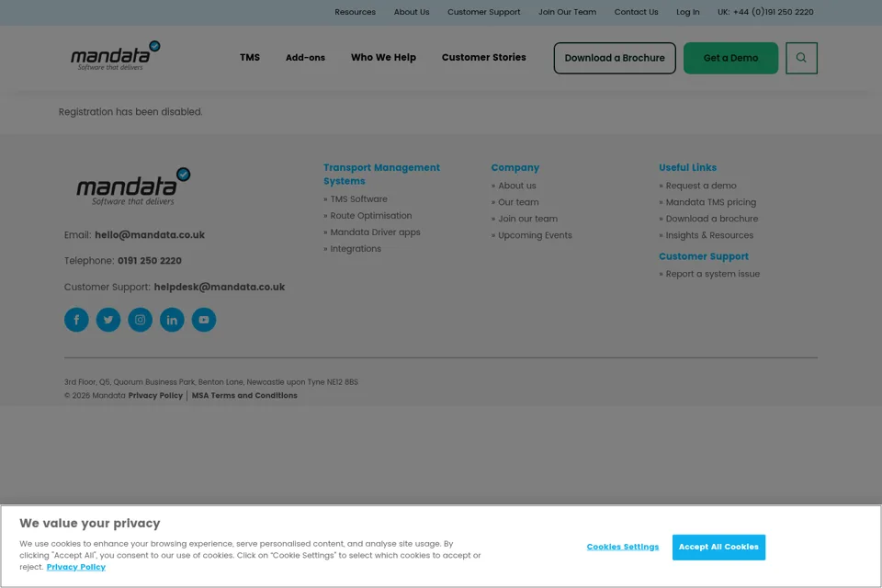This screenshot has width=882, height=588.
Task: Open the Twitter social icon
Action: [108, 320]
